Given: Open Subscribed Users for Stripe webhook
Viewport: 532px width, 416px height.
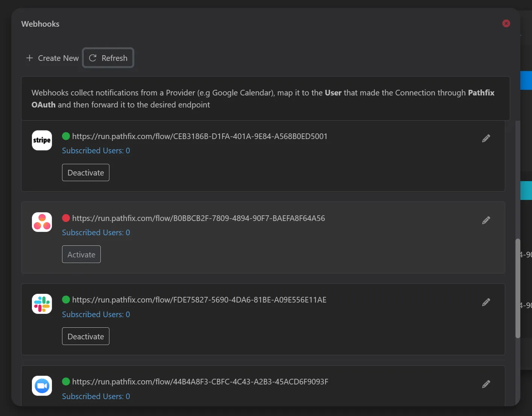Looking at the screenshot, I should pos(96,151).
